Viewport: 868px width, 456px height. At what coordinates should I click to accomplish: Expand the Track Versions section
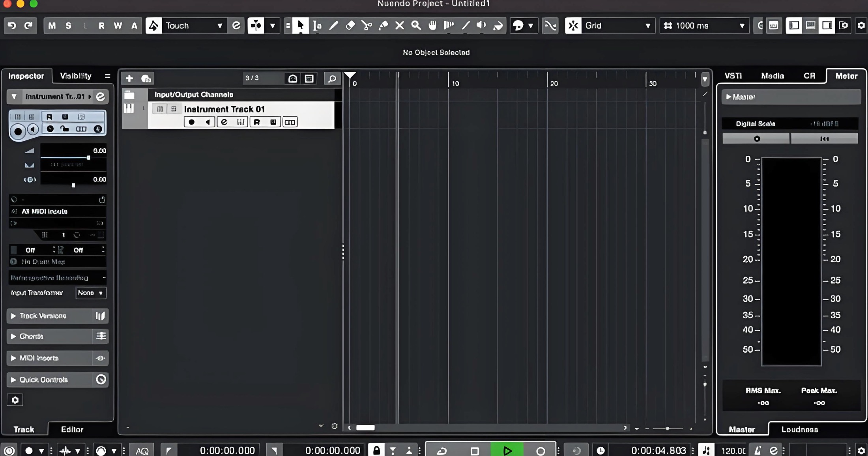click(x=13, y=316)
